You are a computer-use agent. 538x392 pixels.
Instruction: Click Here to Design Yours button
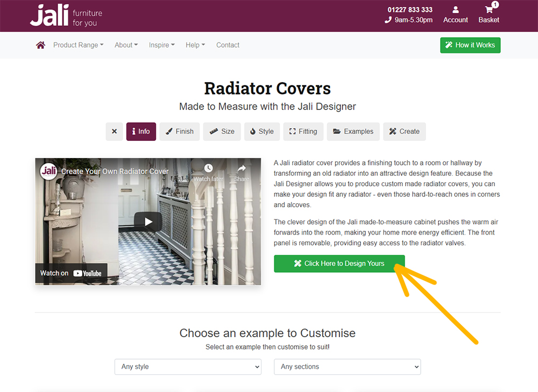(339, 263)
